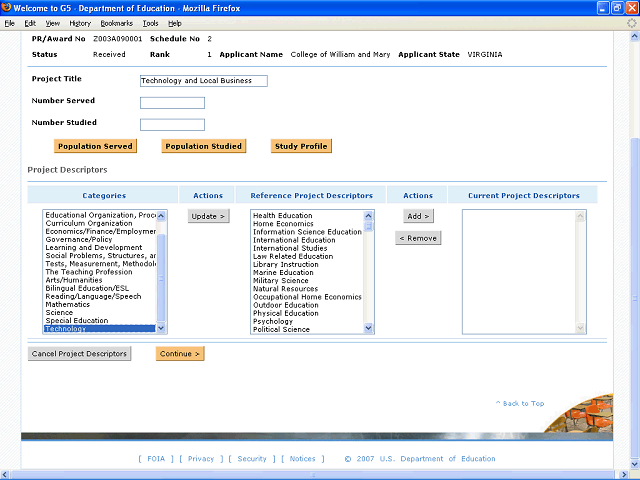Select Marine Education in Reference Descriptors list
Screen dimensions: 640x480
click(x=283, y=272)
